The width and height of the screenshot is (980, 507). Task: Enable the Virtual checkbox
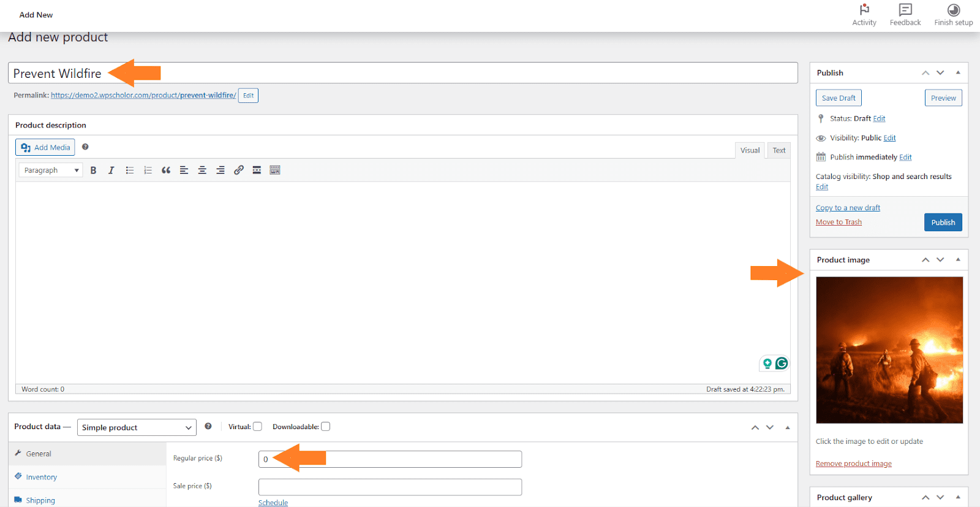tap(258, 427)
